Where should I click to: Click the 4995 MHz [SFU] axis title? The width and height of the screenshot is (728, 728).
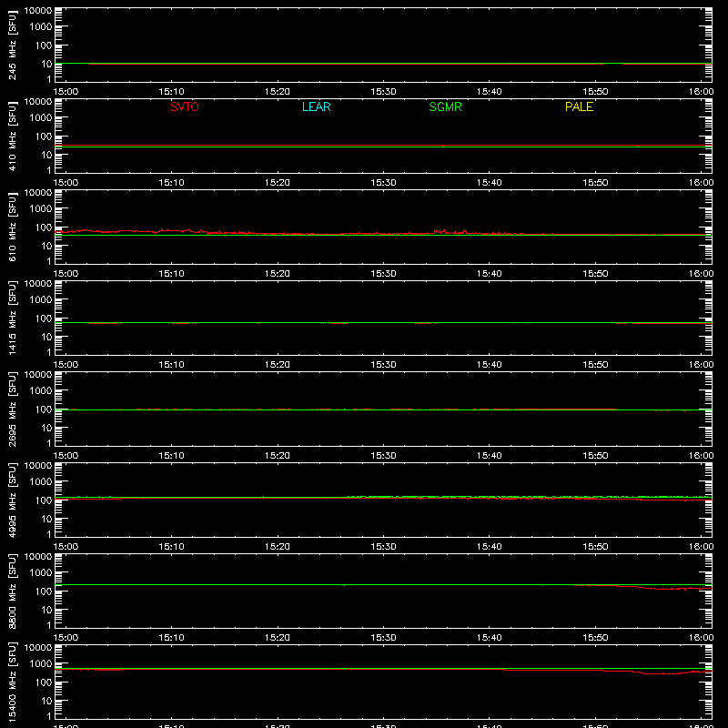click(x=12, y=500)
